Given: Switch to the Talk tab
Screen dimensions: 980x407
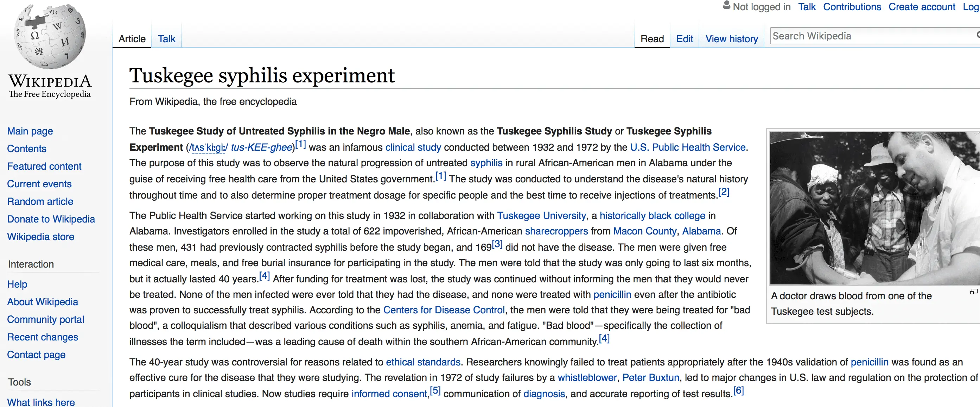Looking at the screenshot, I should click(167, 39).
